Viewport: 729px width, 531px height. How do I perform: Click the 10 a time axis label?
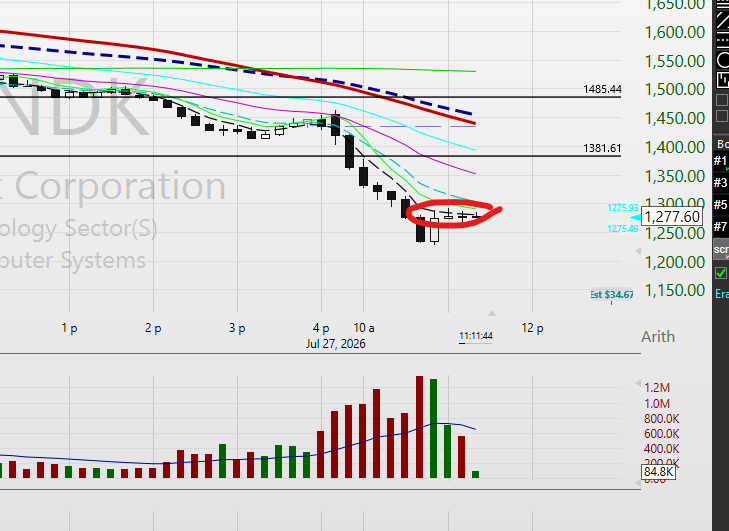tap(364, 328)
